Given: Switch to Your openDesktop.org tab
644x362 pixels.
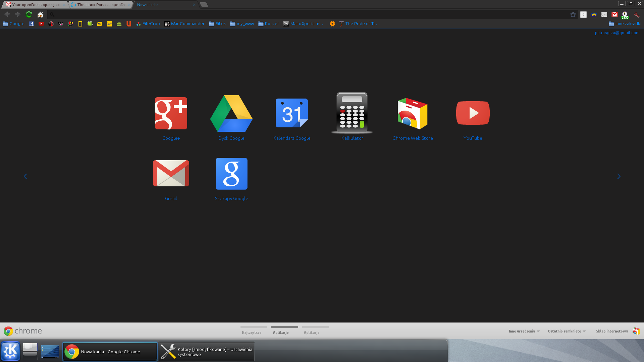Looking at the screenshot, I should tap(36, 5).
